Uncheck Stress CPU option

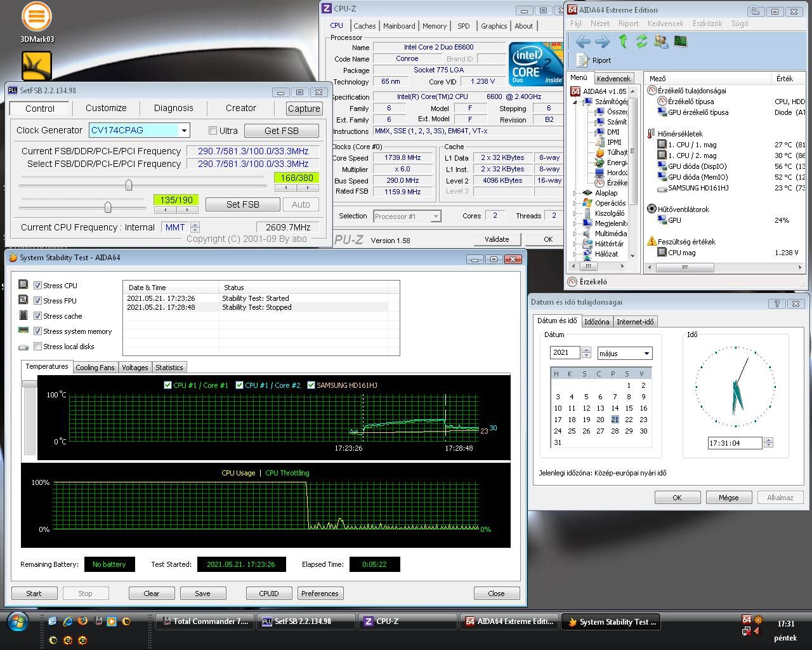[x=38, y=286]
